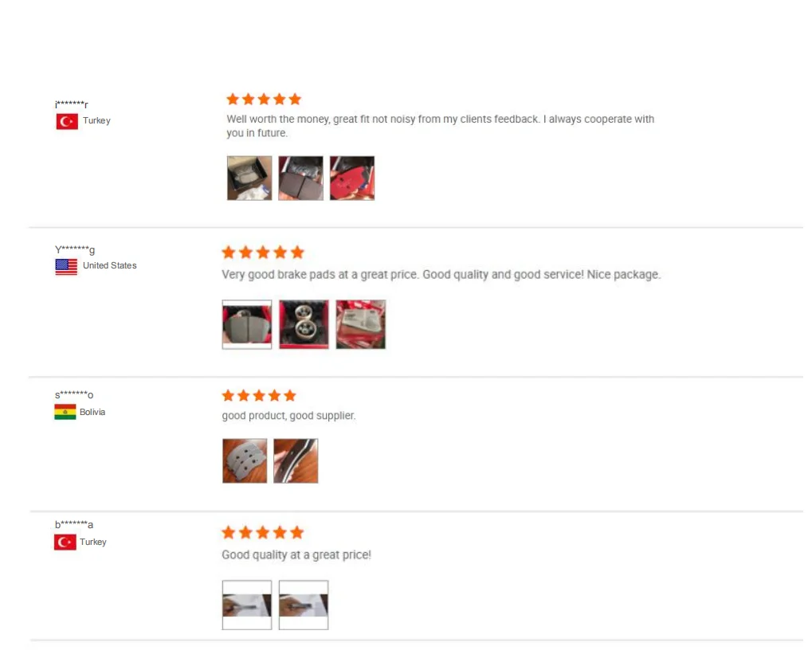Open the brake pads photo in the US review
The image size is (812, 662).
click(247, 324)
